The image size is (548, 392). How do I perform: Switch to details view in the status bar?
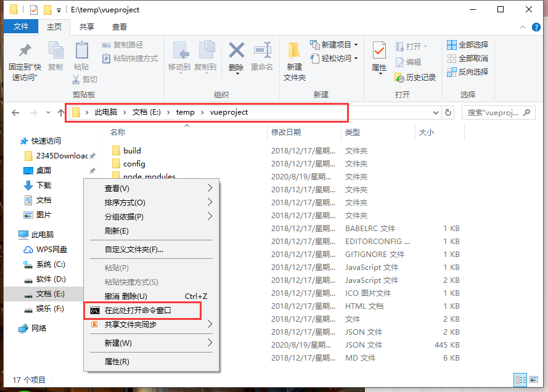coord(520,380)
